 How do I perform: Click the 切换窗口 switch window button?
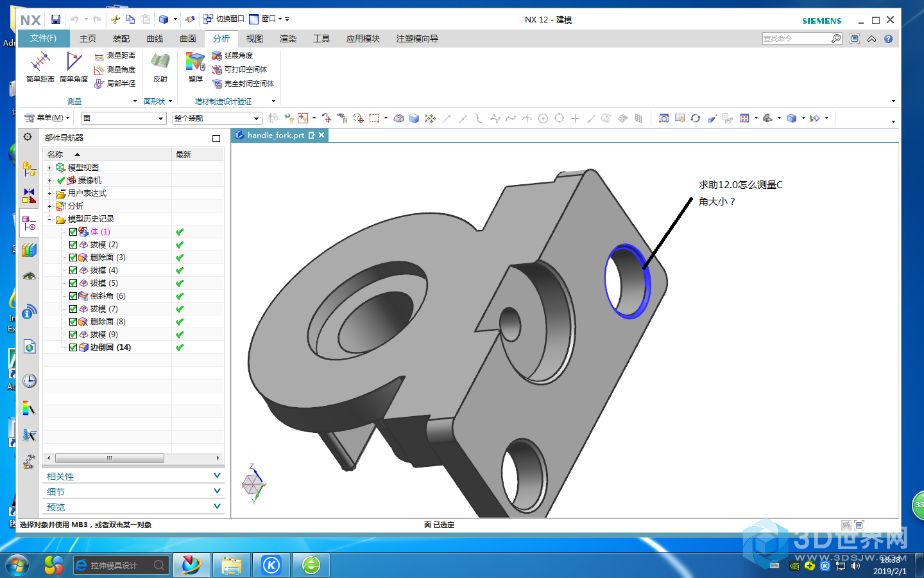(x=224, y=19)
